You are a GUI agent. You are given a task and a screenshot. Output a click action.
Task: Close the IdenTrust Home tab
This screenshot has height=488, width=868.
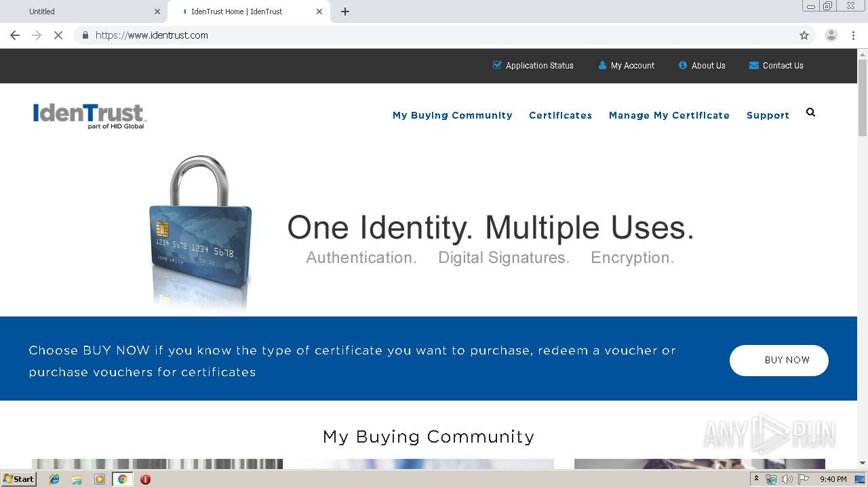pos(319,12)
